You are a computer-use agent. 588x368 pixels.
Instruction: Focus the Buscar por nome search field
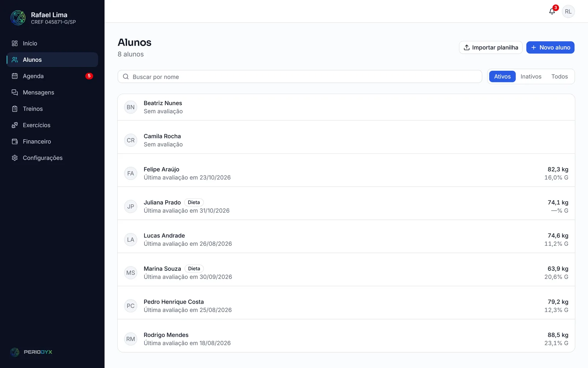300,77
